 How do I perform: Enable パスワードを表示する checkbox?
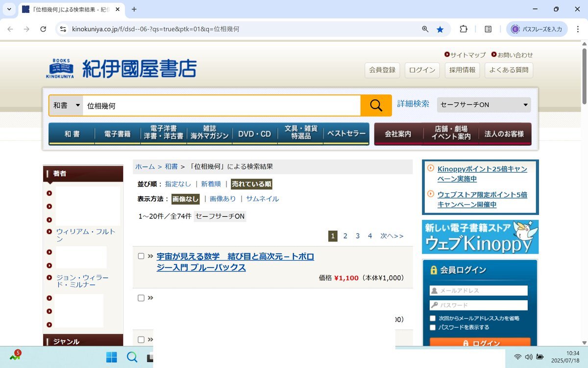click(x=433, y=327)
